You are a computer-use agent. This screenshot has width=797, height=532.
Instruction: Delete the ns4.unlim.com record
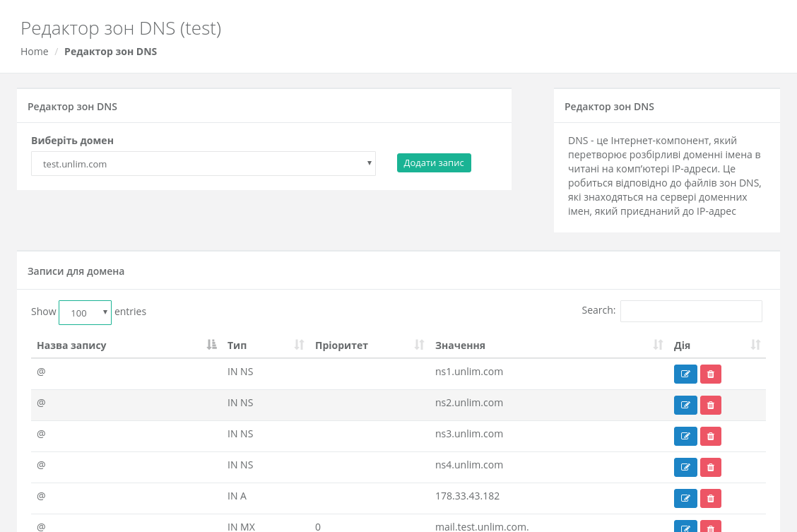710,468
